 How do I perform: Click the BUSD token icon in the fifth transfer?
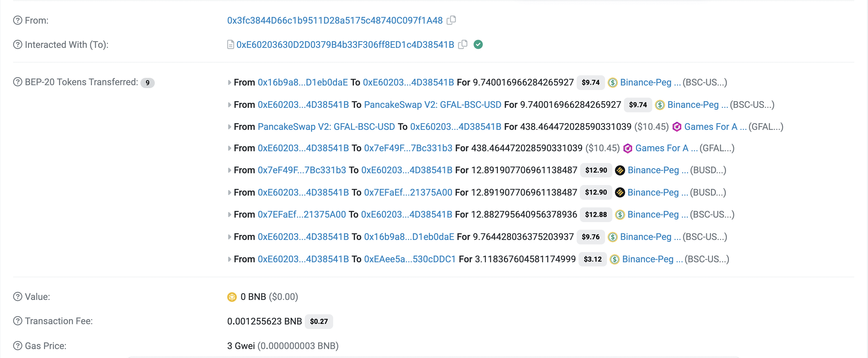click(620, 170)
